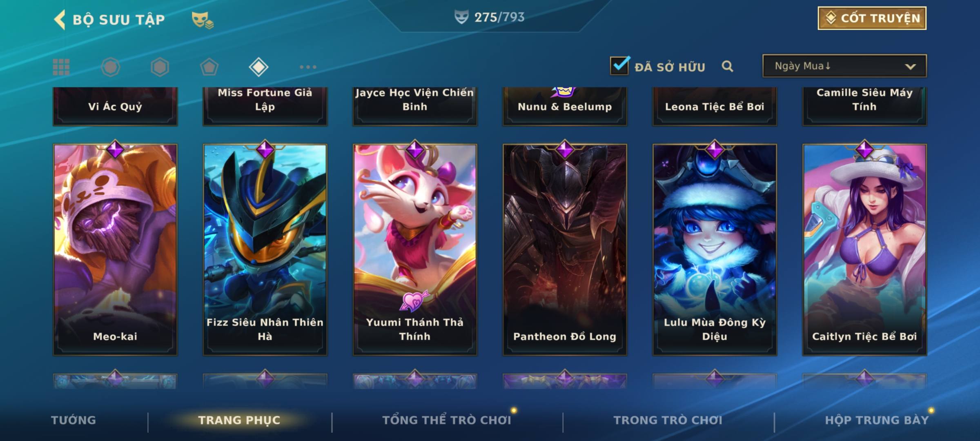Go back using the Bộ Sưu Tập arrow

coord(60,20)
